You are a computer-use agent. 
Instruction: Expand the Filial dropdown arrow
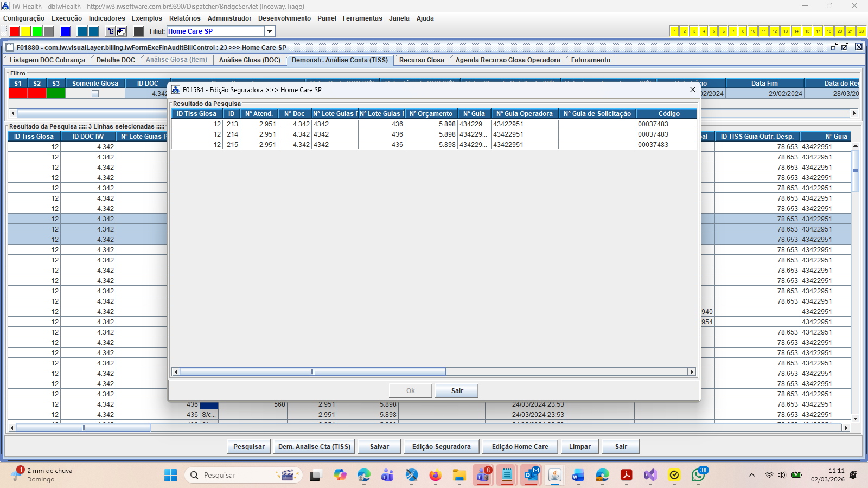pos(270,31)
